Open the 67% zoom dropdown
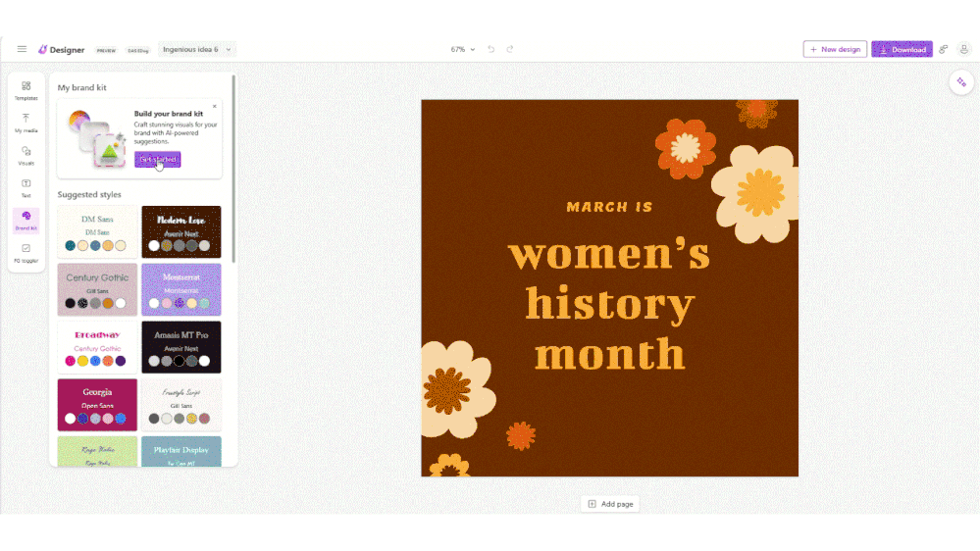 point(462,49)
